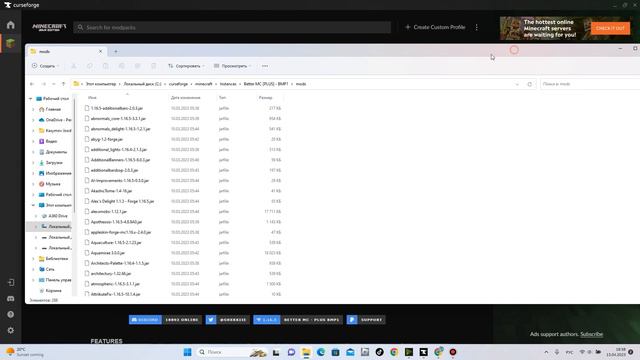
Task: Go back in Explorer navigation
Action: point(32,84)
